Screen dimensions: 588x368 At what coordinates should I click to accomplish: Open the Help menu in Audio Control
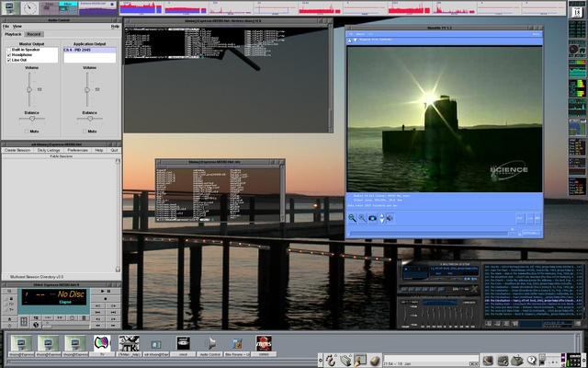[x=115, y=27]
